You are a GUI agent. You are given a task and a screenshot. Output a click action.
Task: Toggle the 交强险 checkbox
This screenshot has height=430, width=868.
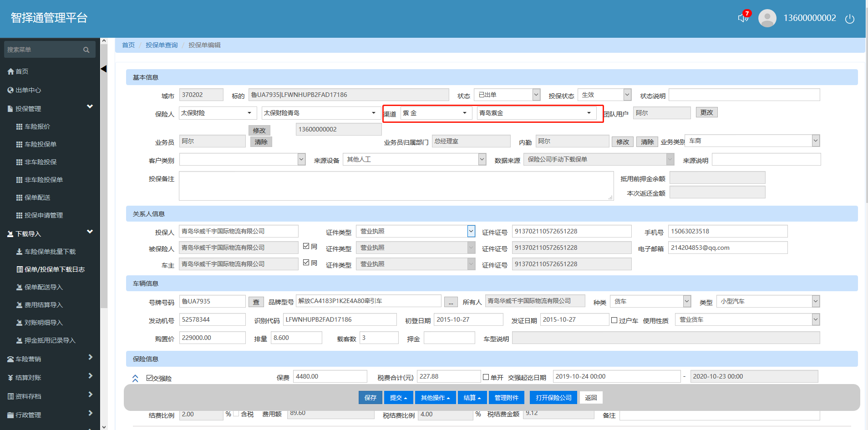tap(149, 378)
